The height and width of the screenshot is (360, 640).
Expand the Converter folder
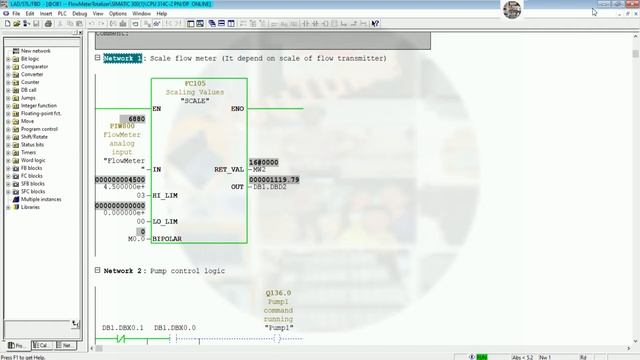[x=8, y=74]
